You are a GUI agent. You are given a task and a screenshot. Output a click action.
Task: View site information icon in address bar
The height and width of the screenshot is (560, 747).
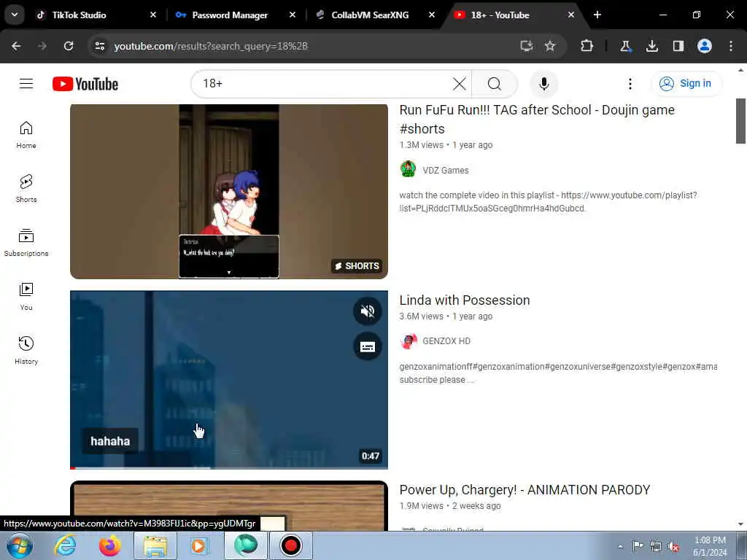(x=99, y=46)
